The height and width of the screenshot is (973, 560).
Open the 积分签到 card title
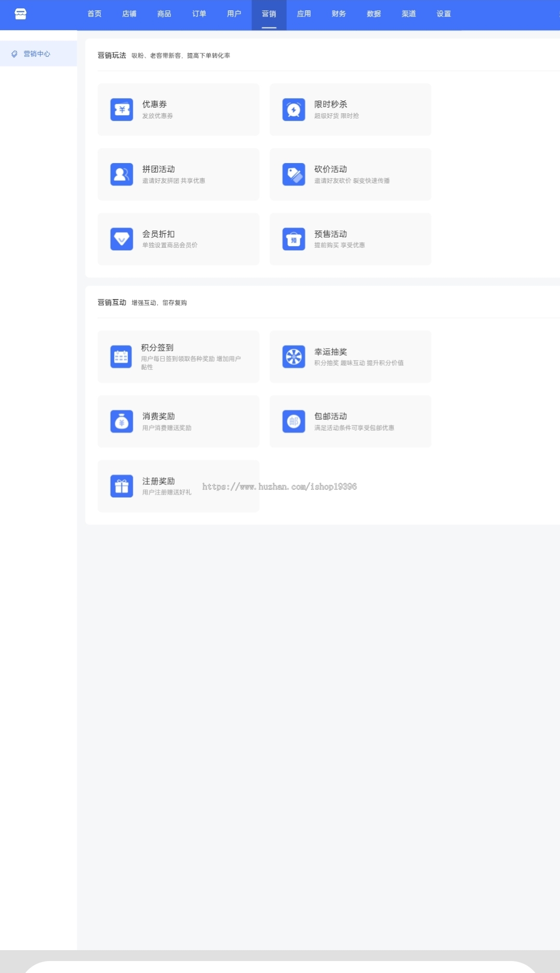tap(157, 348)
